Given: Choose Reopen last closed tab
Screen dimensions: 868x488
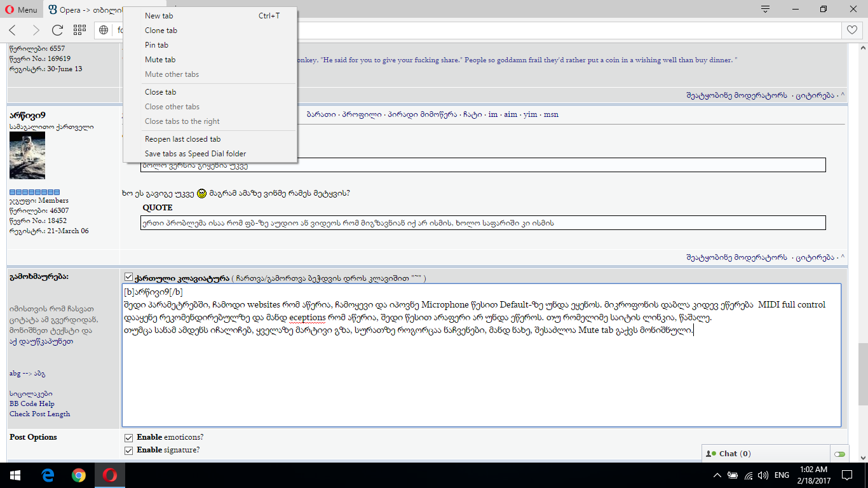Looking at the screenshot, I should (210, 139).
